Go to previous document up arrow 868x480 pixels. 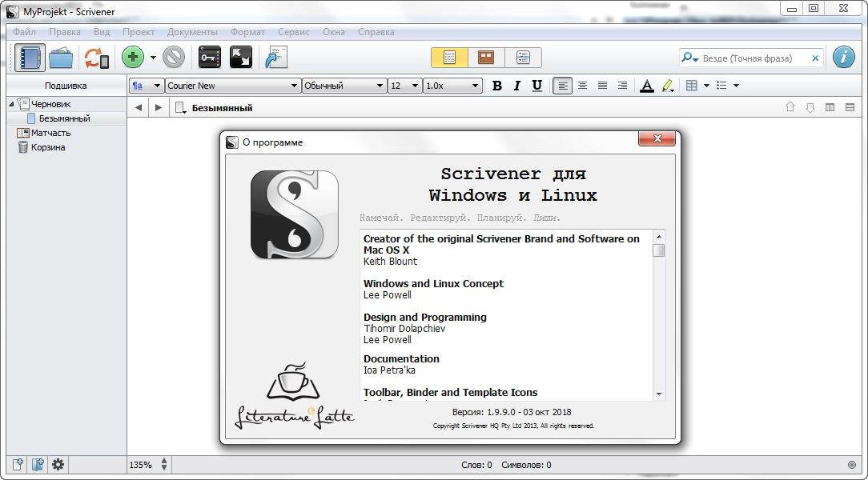790,108
